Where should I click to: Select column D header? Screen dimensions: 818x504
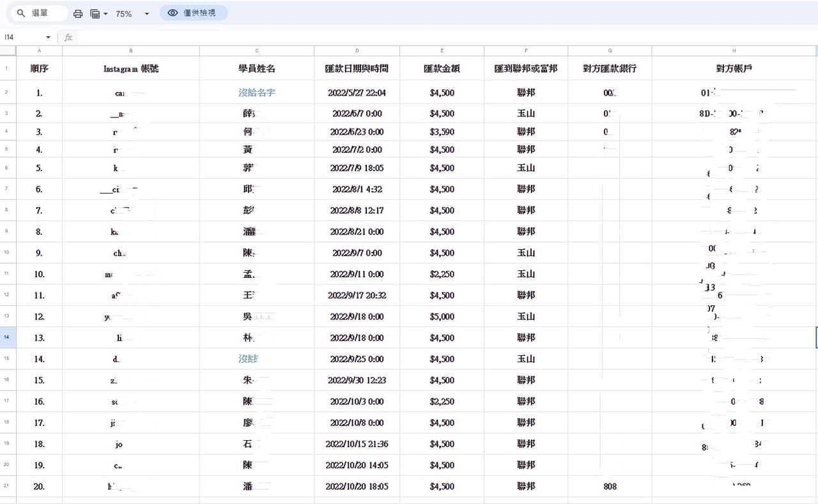pos(357,50)
